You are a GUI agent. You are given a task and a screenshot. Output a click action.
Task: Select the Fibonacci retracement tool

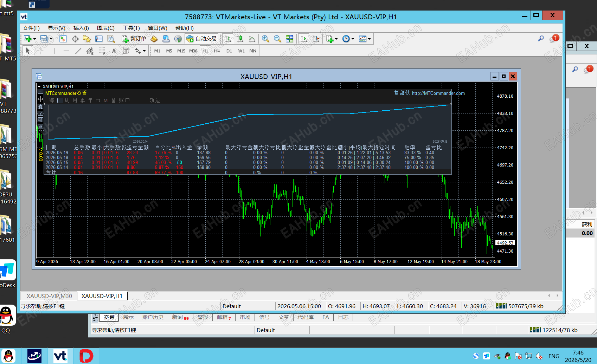click(102, 51)
